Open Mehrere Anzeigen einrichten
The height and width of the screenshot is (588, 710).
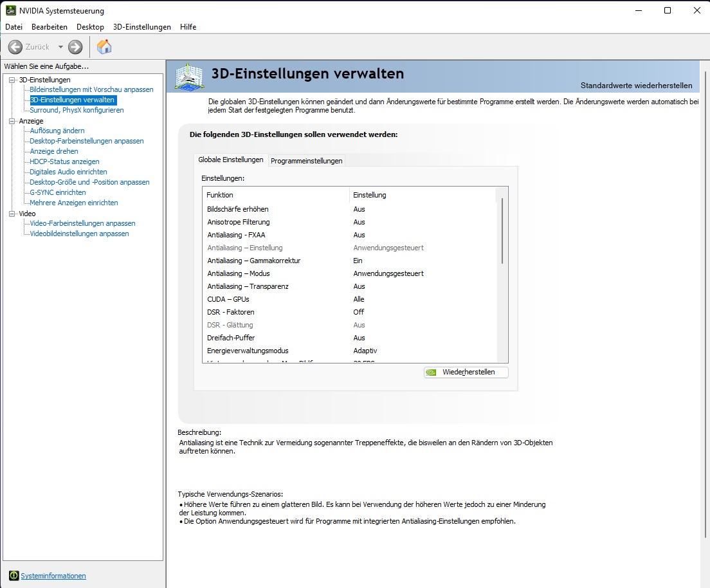(74, 203)
